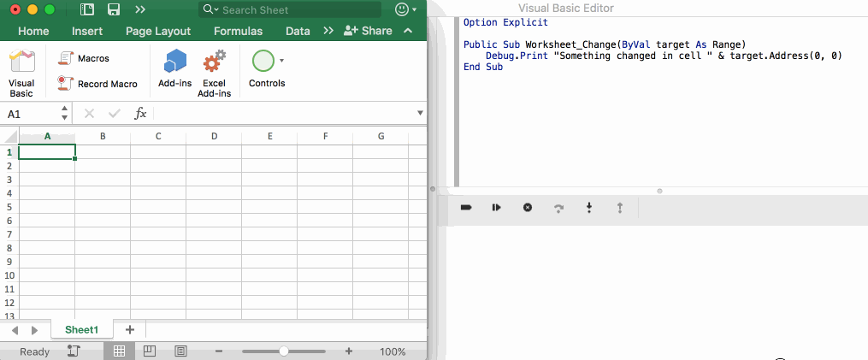Viewport: 868px width, 360px height.
Task: Click the zoom slider handle
Action: (x=283, y=351)
